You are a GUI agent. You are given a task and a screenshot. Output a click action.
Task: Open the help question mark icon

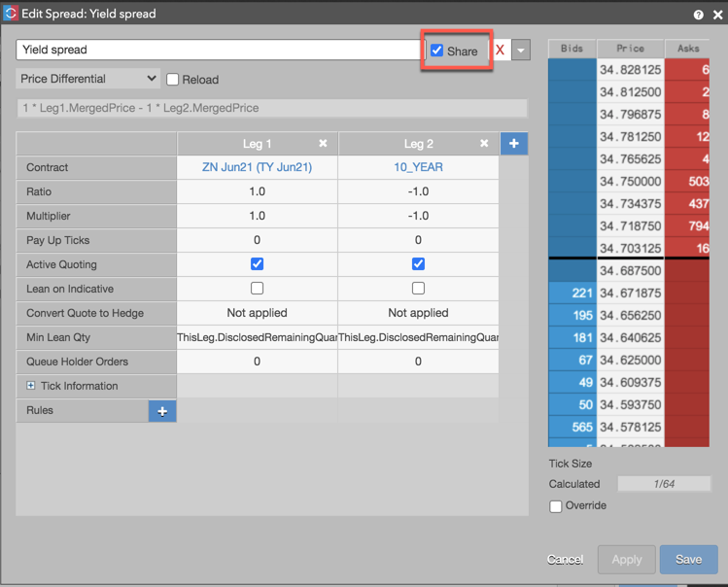click(x=698, y=15)
